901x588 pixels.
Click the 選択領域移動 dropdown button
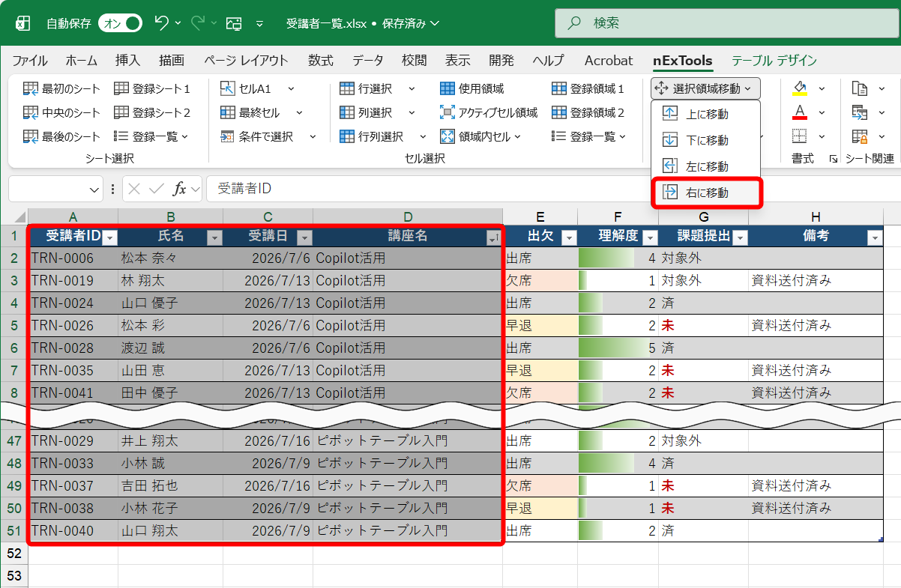[705, 88]
